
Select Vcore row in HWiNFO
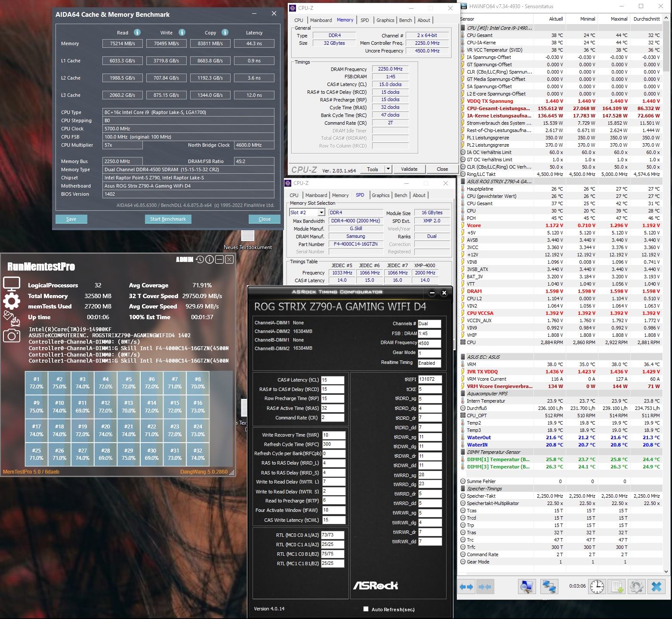560,225
